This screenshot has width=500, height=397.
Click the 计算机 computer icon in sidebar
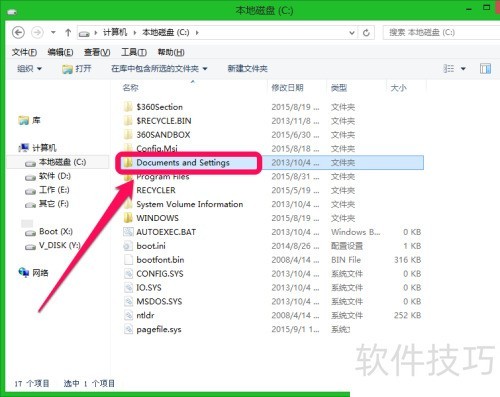[24, 147]
